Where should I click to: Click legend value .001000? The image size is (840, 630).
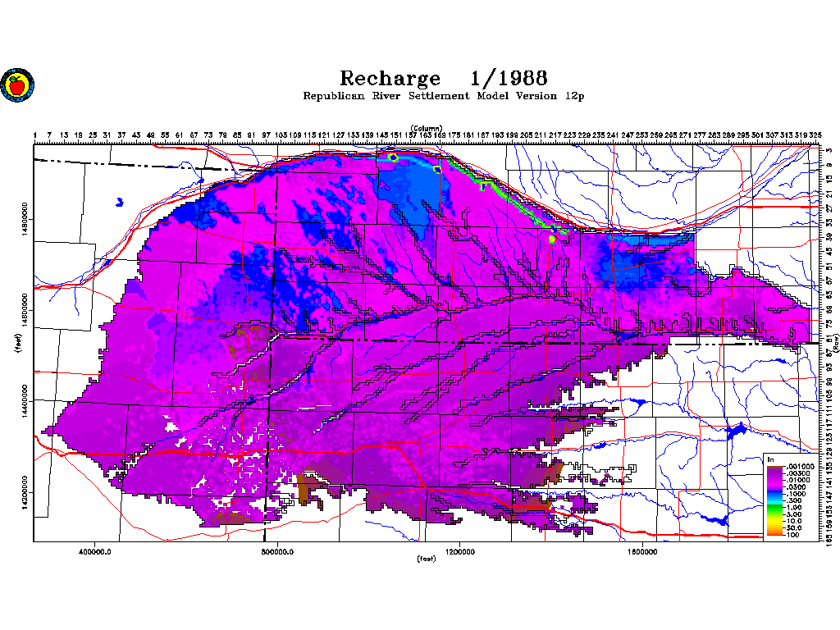[799, 467]
